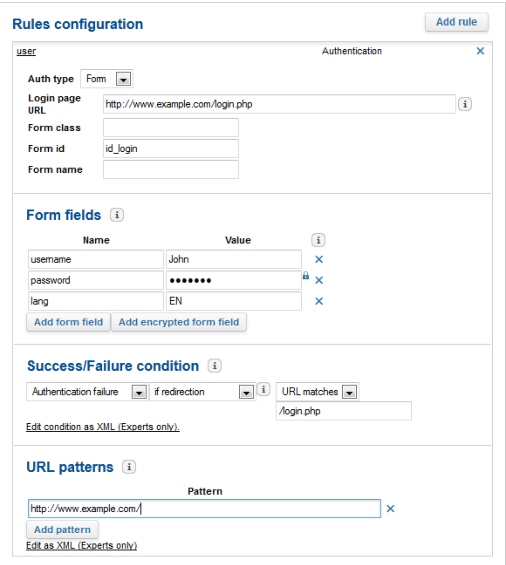Expand the URL matches dropdown
506x565 pixels.
click(318, 392)
